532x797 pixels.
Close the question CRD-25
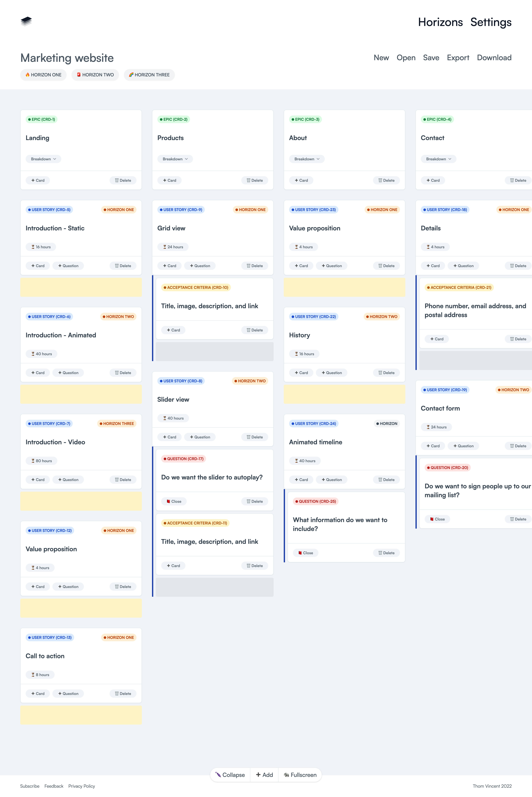(x=305, y=553)
